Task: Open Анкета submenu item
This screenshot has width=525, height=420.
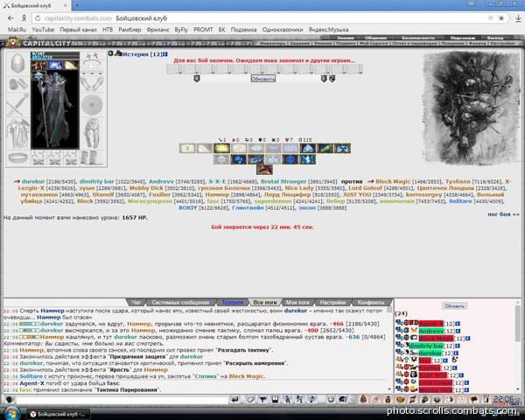Action: pyautogui.click(x=477, y=43)
